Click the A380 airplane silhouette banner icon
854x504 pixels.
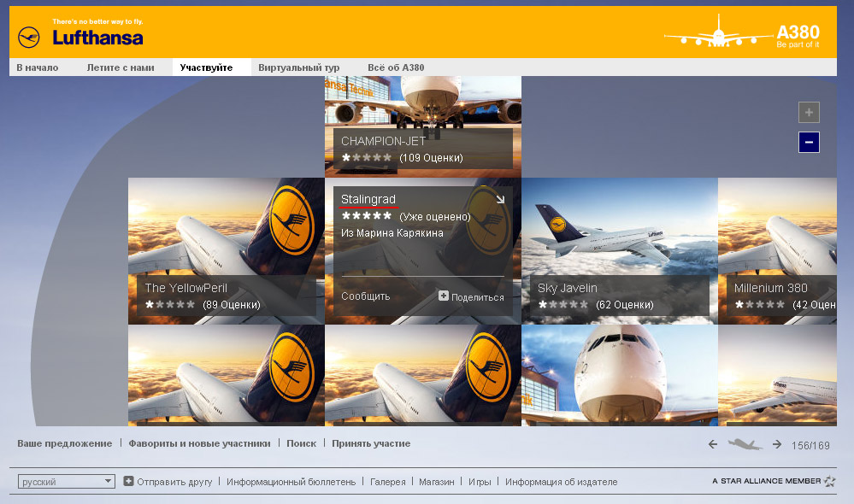pos(718,32)
